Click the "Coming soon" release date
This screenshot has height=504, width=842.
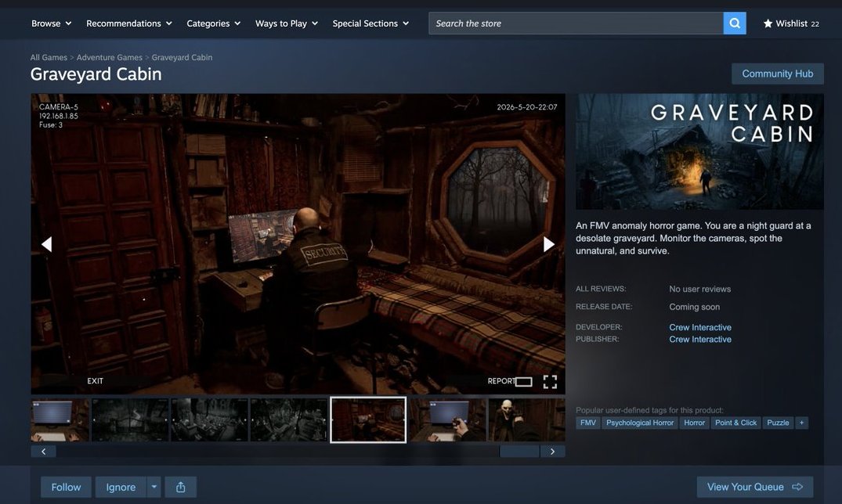coord(694,307)
